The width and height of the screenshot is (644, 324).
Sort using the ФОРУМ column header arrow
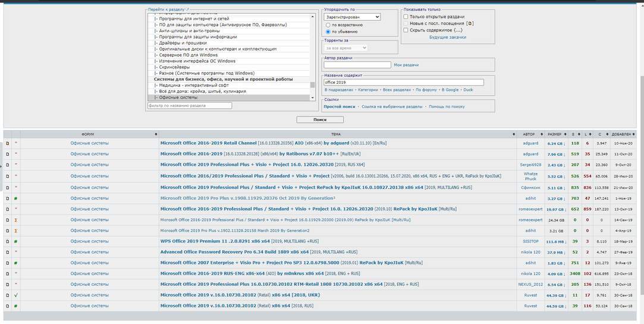point(156,134)
